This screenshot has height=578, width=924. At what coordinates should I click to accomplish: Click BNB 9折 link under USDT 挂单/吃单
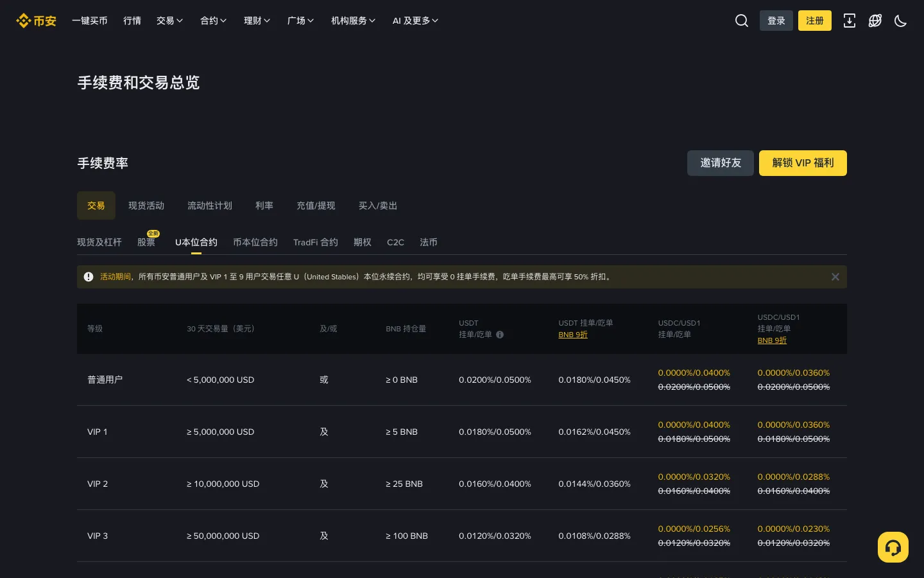573,335
